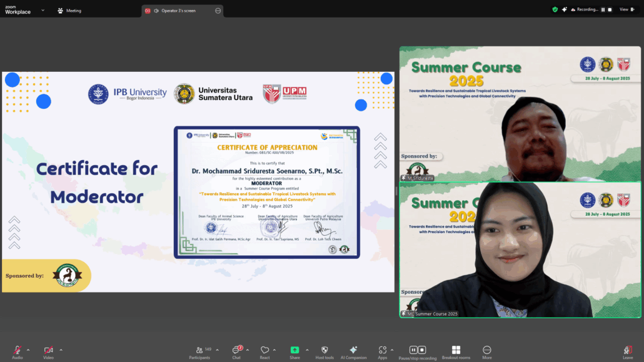Screen dimensions: 644x362
Task: Turn on camera with Video button
Action: [x=48, y=350]
